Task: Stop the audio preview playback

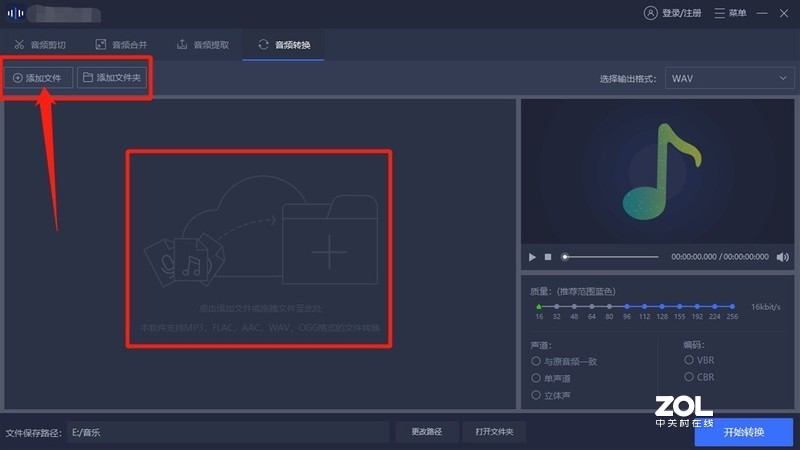Action: coord(548,257)
